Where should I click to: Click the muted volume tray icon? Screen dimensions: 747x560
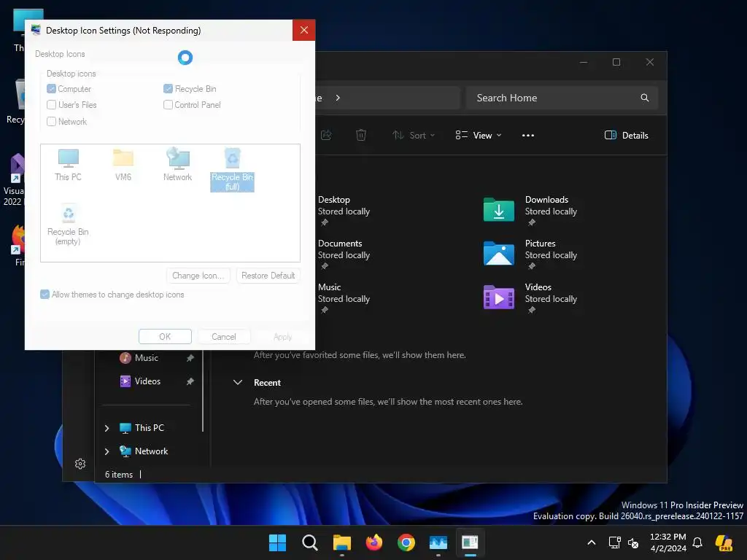pyautogui.click(x=633, y=542)
